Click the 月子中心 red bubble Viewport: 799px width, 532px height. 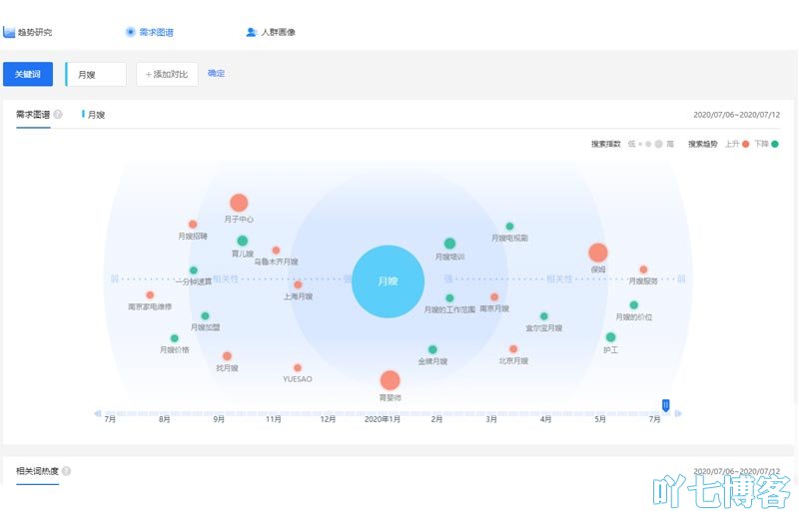pos(239,203)
